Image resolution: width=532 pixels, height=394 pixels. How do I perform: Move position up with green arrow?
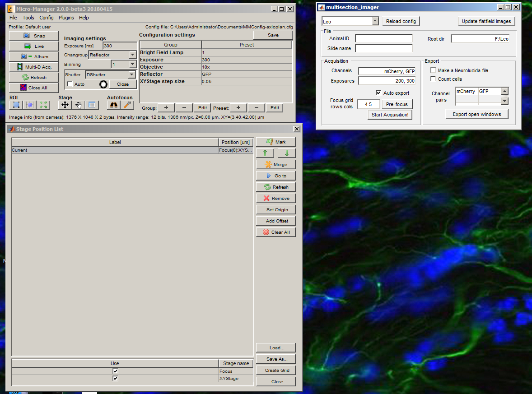click(x=265, y=153)
